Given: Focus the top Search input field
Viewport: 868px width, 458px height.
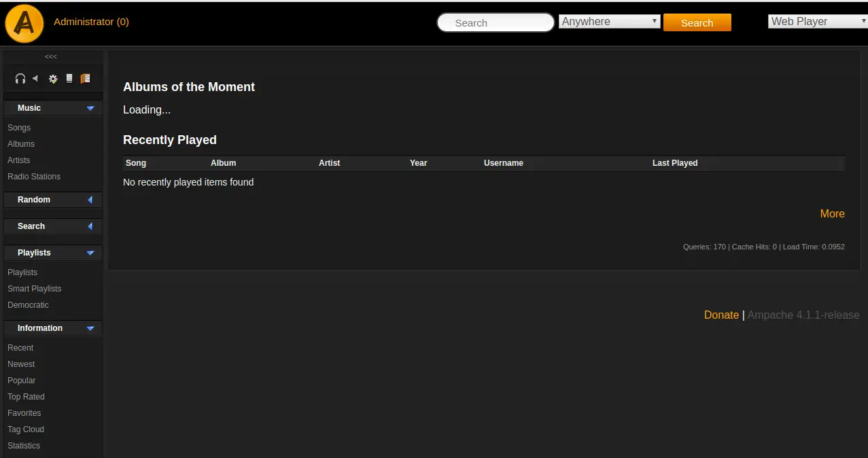Looking at the screenshot, I should point(496,22).
